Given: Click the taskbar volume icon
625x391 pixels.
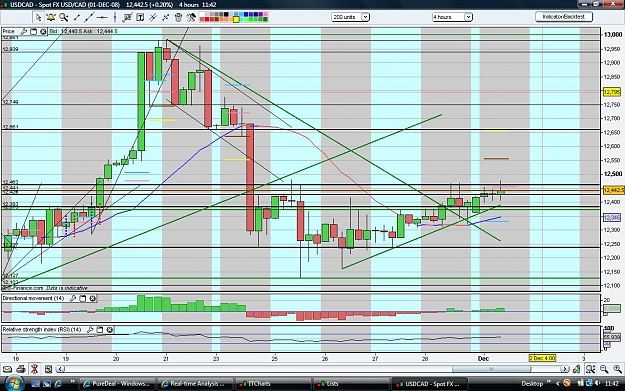Looking at the screenshot, I should (x=597, y=383).
